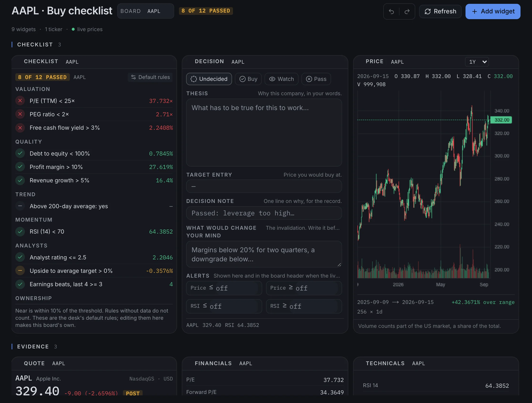Click the dash icon beside Above 200-day average

click(20, 206)
